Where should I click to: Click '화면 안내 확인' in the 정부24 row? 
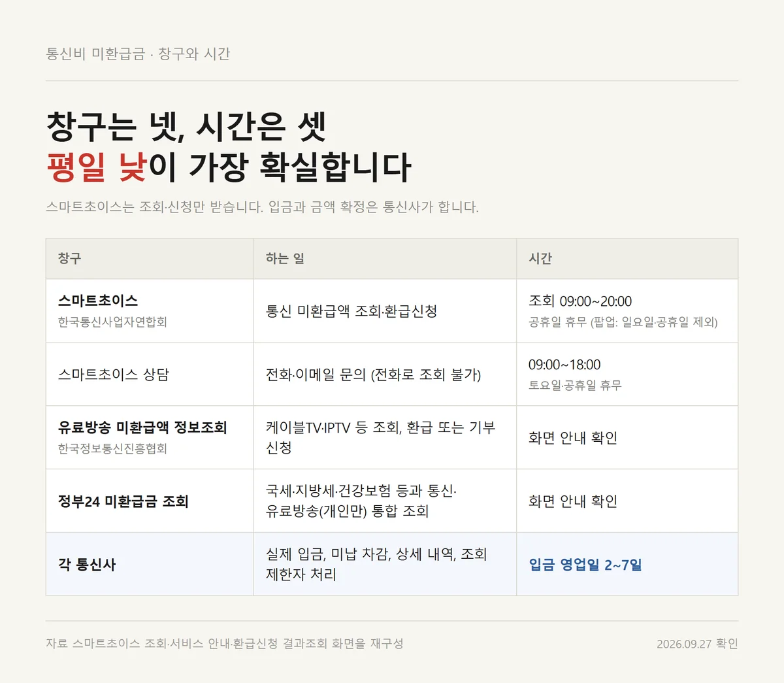tap(573, 501)
